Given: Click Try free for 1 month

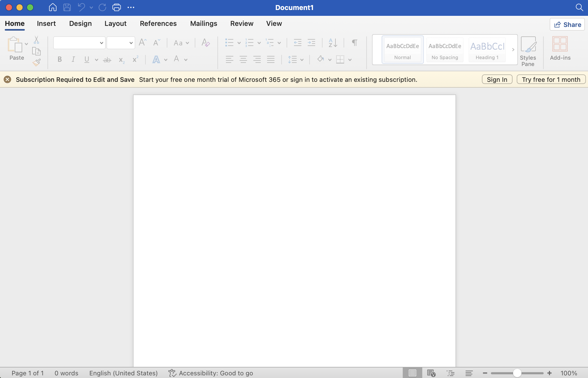Looking at the screenshot, I should [x=551, y=79].
